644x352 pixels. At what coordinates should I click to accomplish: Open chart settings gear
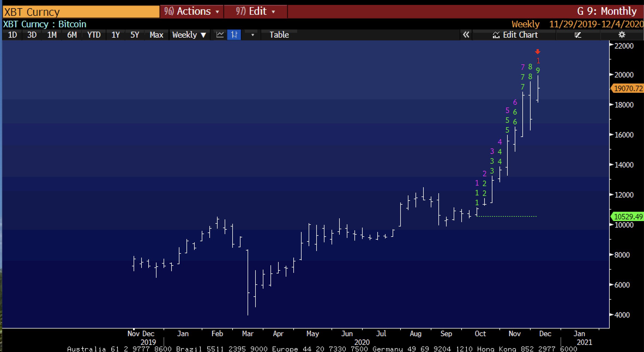point(622,35)
